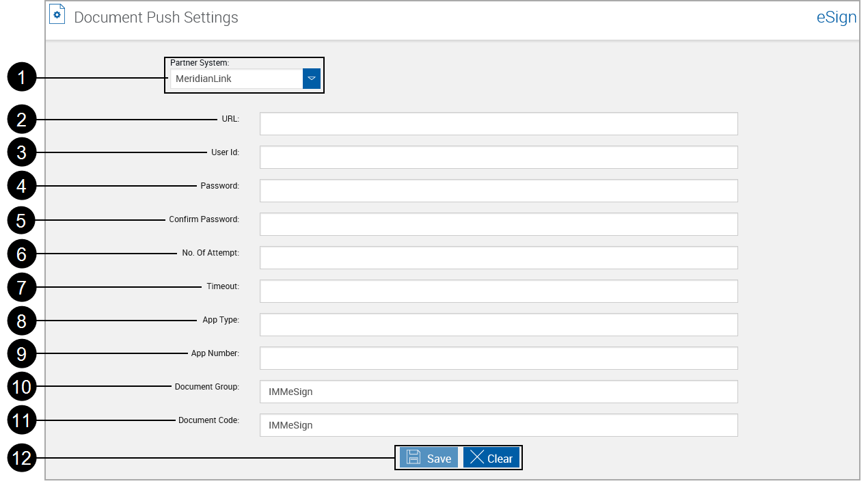Click the Password input box
868x488 pixels.
[x=498, y=190]
